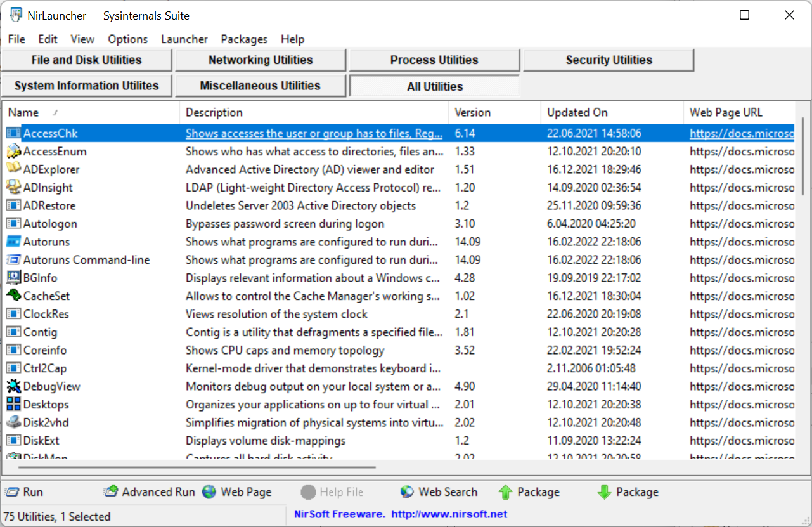This screenshot has width=812, height=527.
Task: Click the green down-arrow Package button
Action: [x=628, y=492]
